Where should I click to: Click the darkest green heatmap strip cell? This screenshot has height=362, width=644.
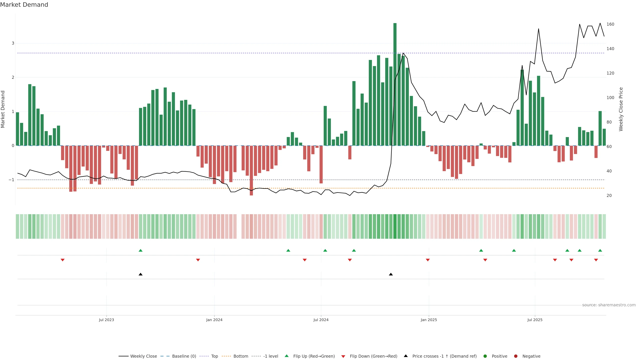(x=395, y=226)
